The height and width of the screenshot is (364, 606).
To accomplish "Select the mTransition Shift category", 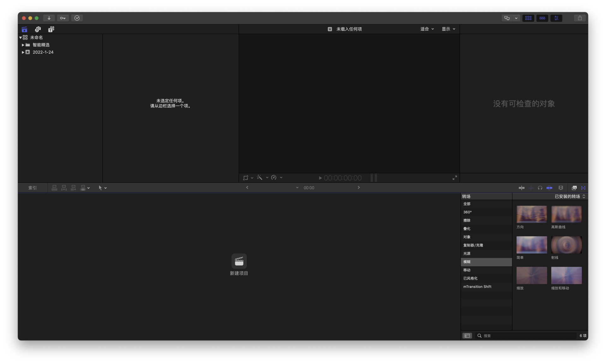I will pos(486,287).
